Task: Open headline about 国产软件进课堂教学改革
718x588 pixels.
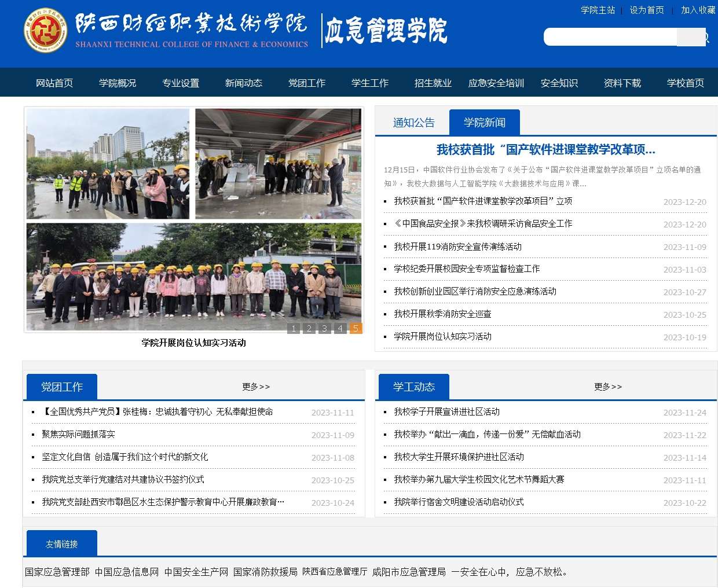Action: coord(545,150)
